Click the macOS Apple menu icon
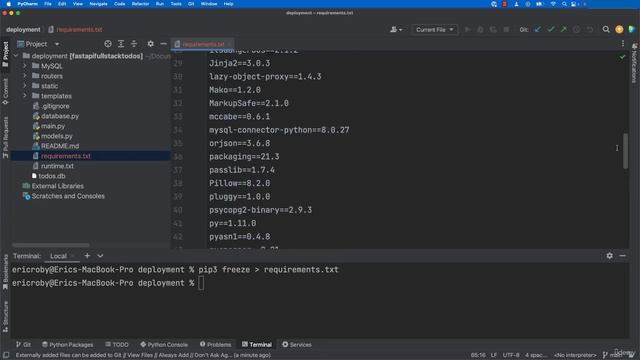This screenshot has width=640, height=360. (x=8, y=4)
